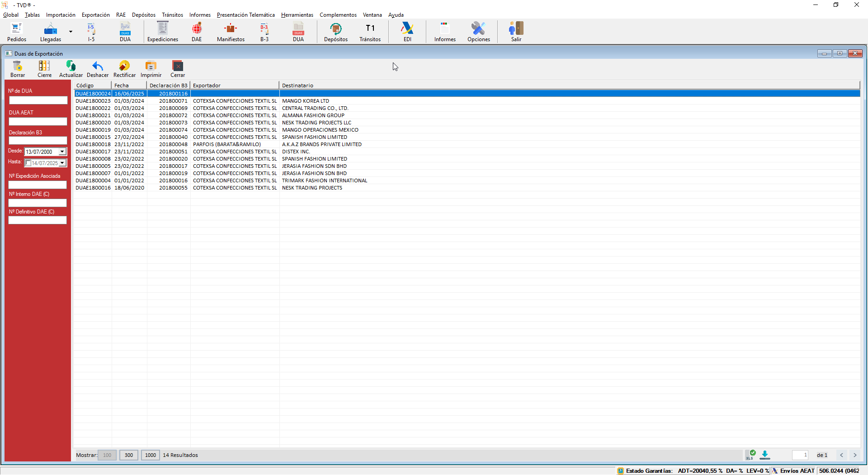This screenshot has width=868, height=475.
Task: Click the Nº de DUA input field
Action: coord(38,100)
